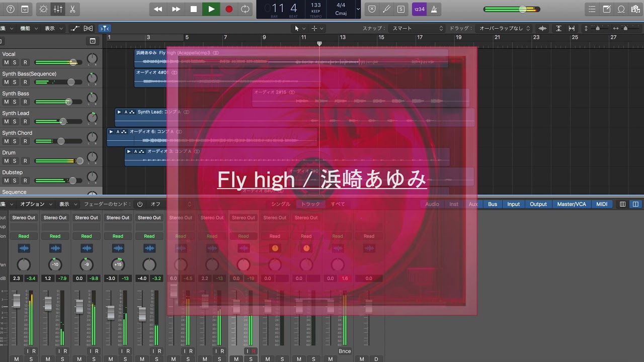Click the Output channel filter button
644x362 pixels.
pyautogui.click(x=538, y=204)
